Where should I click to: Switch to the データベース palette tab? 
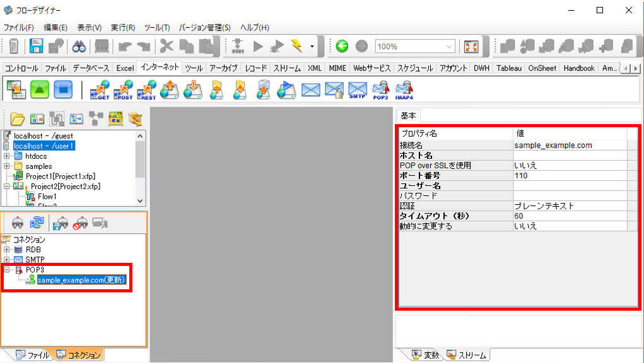91,68
